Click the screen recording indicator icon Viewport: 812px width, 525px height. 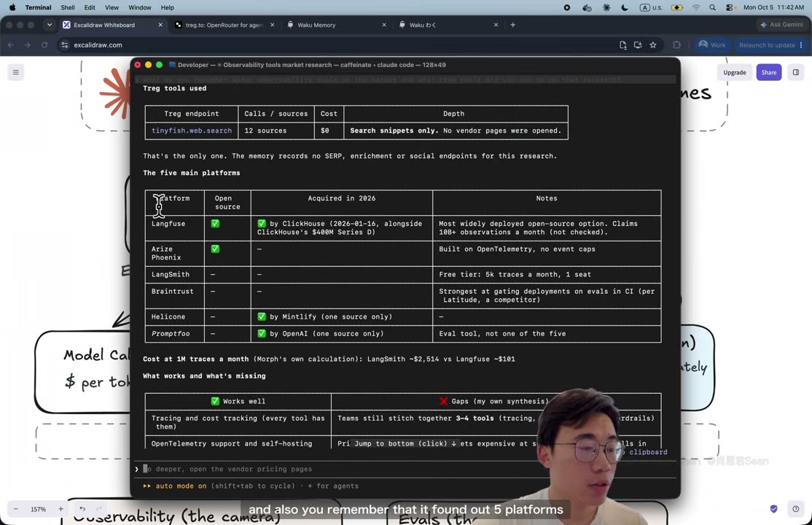tap(567, 8)
